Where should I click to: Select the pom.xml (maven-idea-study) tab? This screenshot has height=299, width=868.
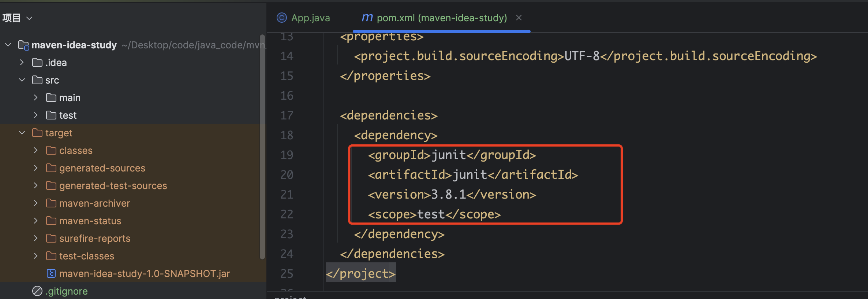[x=441, y=18]
